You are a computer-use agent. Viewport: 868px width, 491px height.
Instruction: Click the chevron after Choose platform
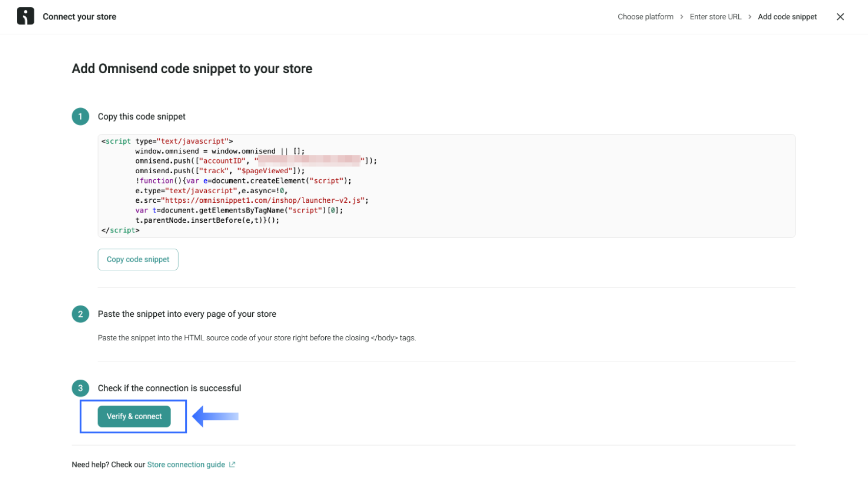pos(681,16)
